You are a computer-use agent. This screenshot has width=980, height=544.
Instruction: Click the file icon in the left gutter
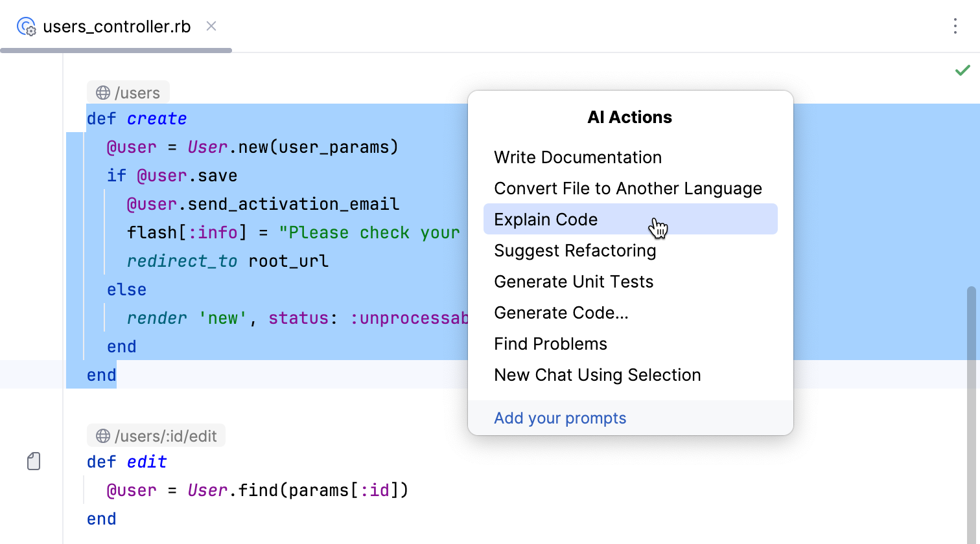point(33,461)
